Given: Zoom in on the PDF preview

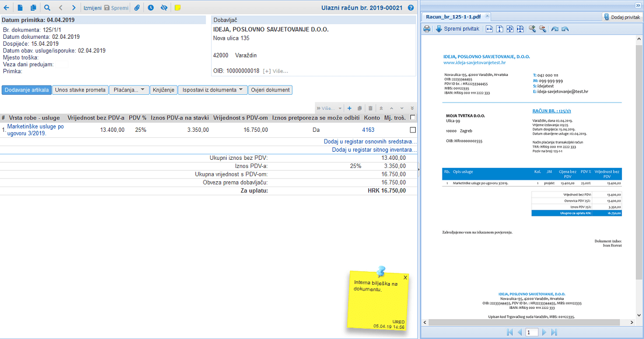Looking at the screenshot, I should (532, 29).
